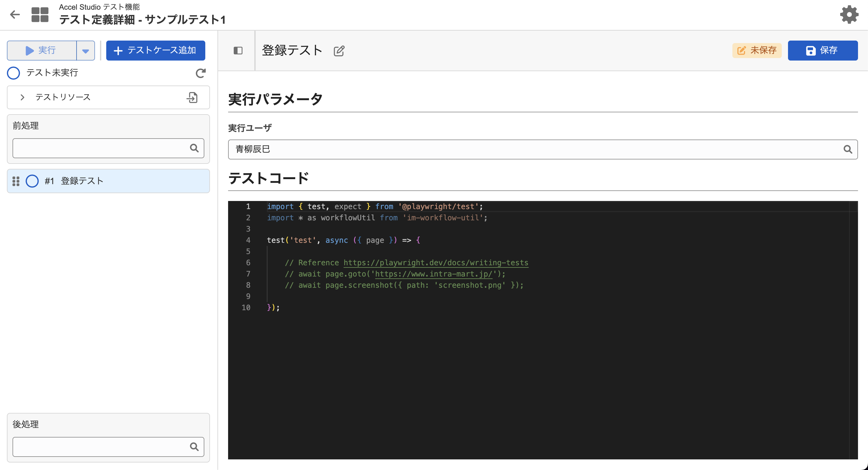Click search icon in 後処理 field
Image resolution: width=868 pixels, height=470 pixels.
click(x=194, y=447)
